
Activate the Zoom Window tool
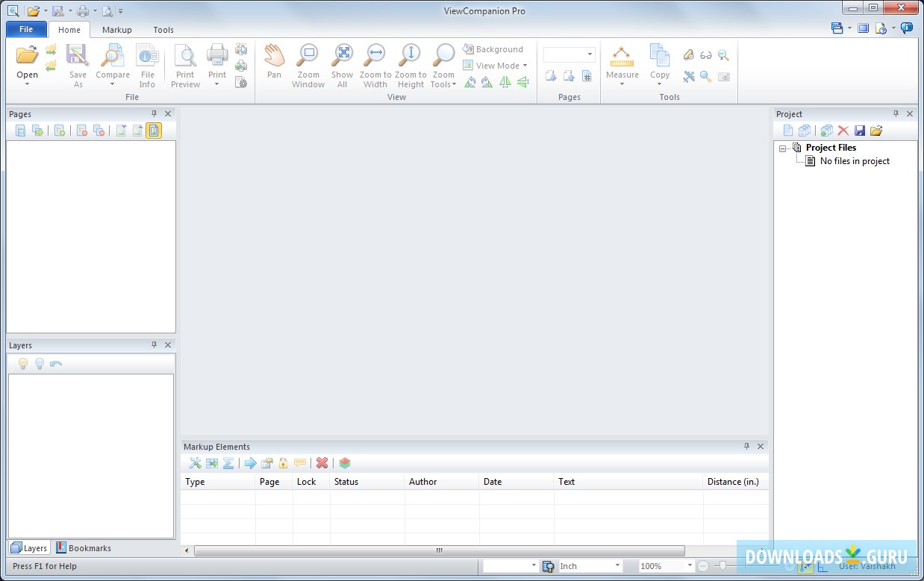click(x=308, y=66)
